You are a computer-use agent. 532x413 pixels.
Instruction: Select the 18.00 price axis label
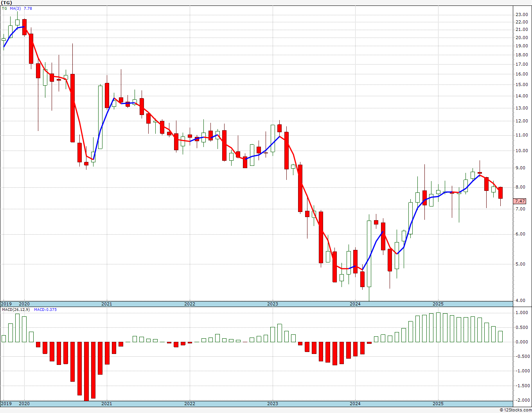(x=521, y=55)
